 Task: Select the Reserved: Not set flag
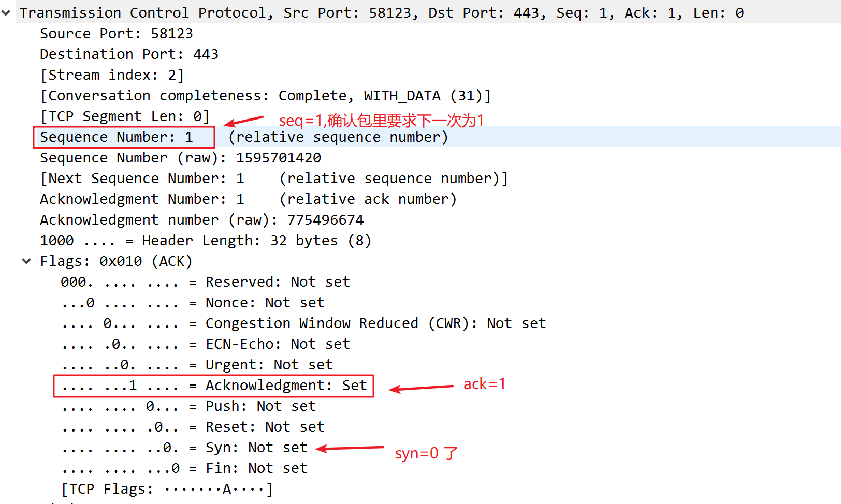tap(205, 282)
